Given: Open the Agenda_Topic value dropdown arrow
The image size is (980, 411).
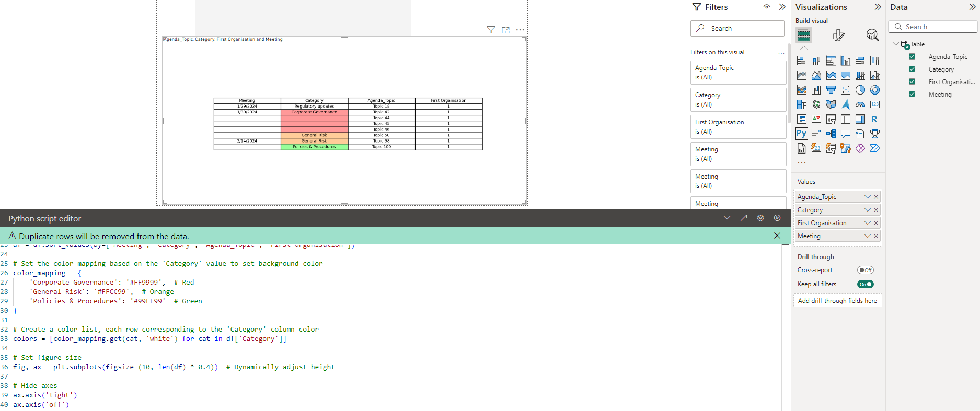Looking at the screenshot, I should click(868, 197).
